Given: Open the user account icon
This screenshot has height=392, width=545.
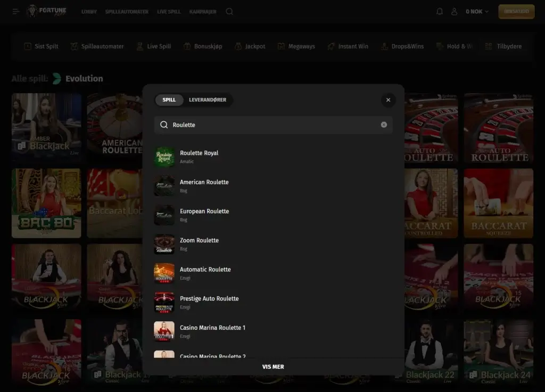Looking at the screenshot, I should coord(454,12).
